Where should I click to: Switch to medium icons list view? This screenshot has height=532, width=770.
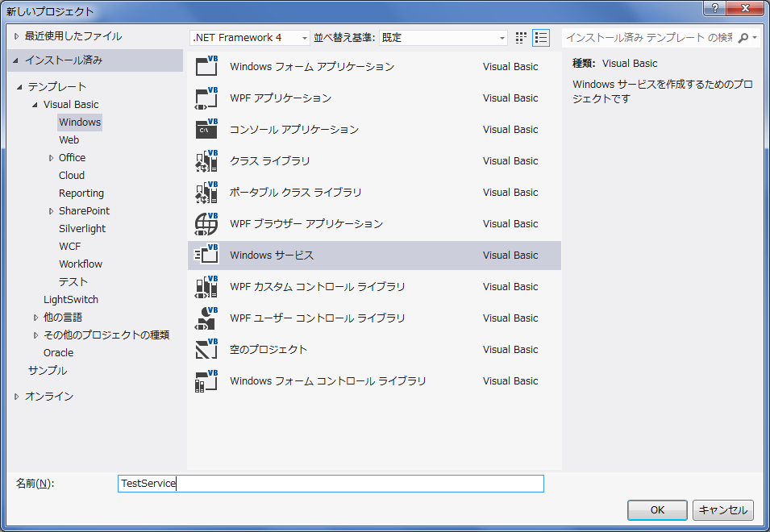tap(541, 38)
